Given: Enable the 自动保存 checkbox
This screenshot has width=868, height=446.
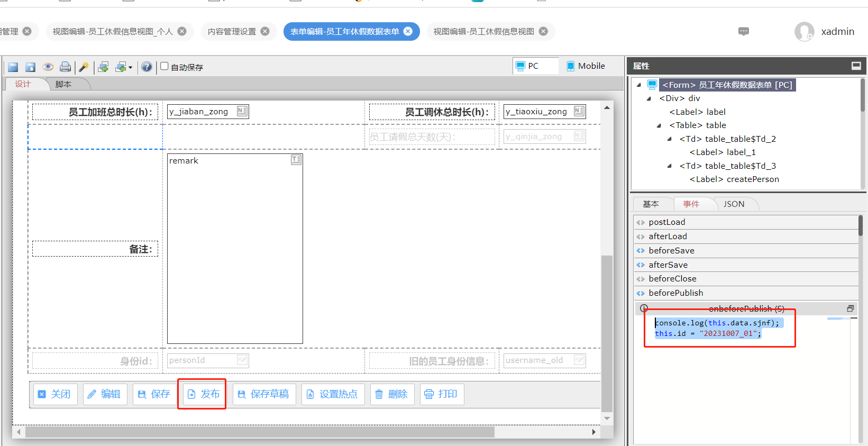Looking at the screenshot, I should pos(165,66).
